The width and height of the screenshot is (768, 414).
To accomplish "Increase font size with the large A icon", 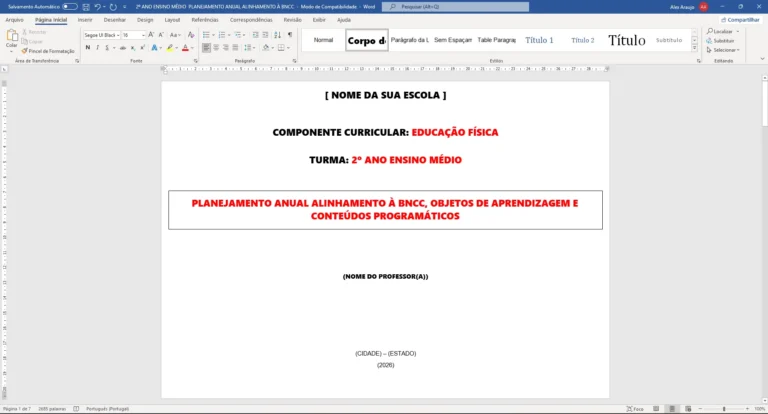I will [x=151, y=35].
